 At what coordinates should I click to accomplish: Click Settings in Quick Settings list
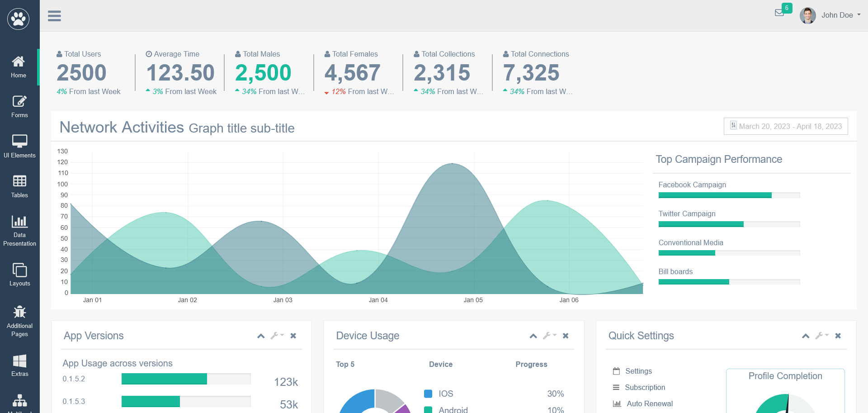(638, 371)
